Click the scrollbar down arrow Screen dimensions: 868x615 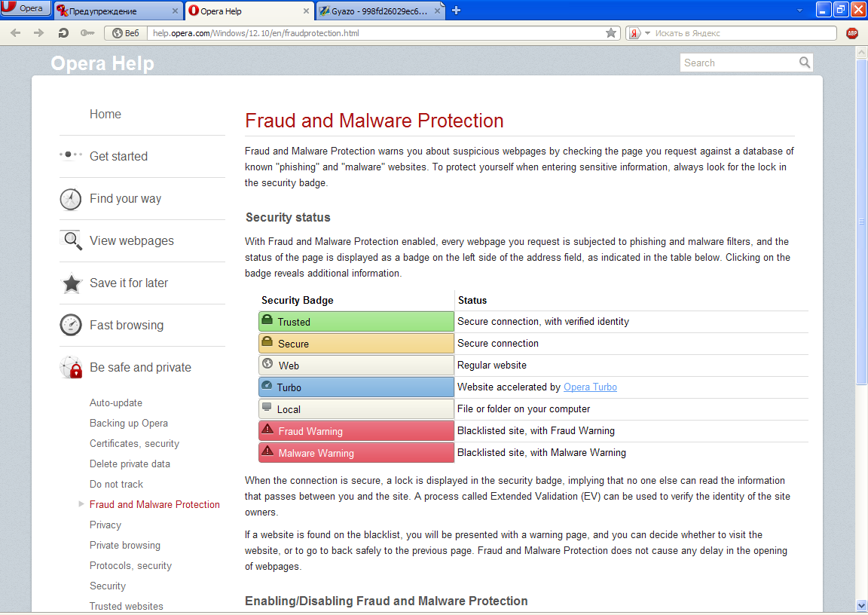861,605
